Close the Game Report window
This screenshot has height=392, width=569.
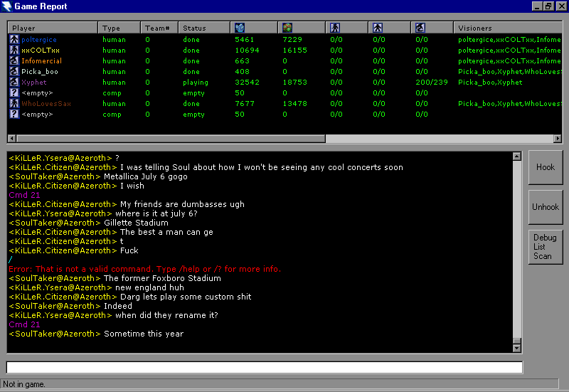562,6
